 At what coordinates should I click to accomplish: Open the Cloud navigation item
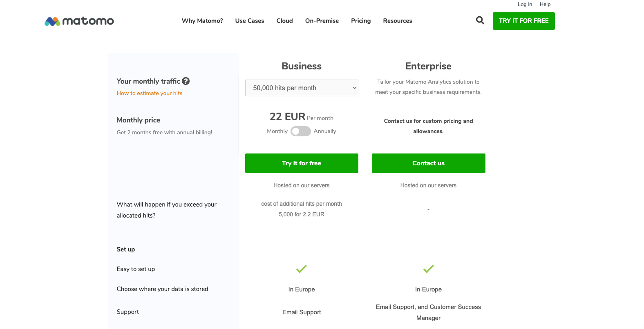coord(285,21)
